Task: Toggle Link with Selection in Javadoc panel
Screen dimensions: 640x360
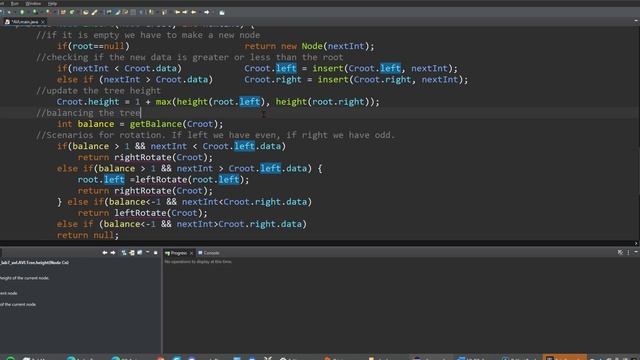Action: click(x=124, y=253)
